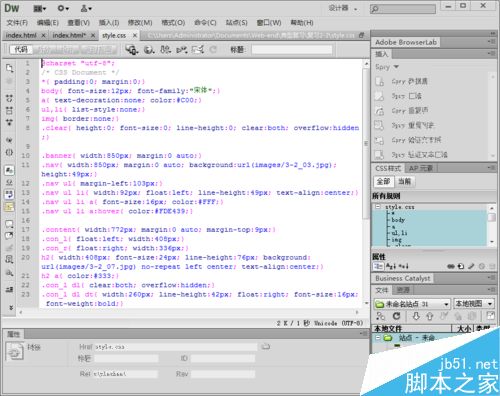Close the style.css document tab
500x396 pixels.
135,35
